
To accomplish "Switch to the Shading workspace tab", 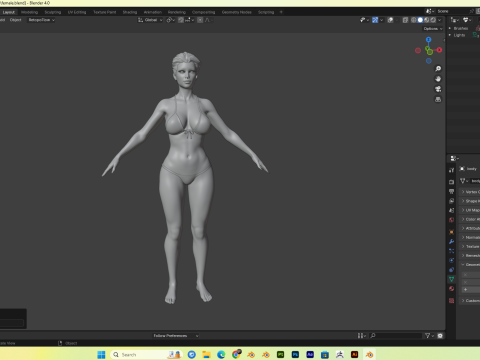I will (130, 12).
